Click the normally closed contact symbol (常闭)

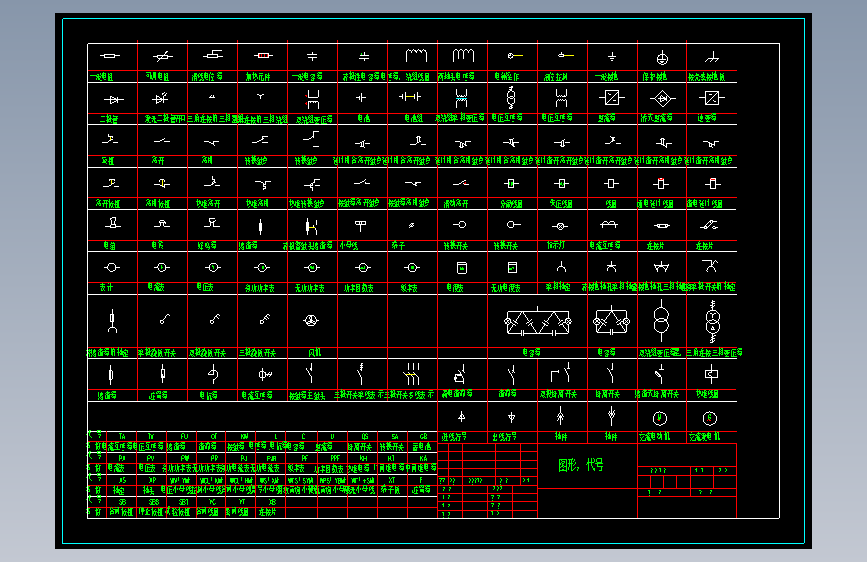211,142
